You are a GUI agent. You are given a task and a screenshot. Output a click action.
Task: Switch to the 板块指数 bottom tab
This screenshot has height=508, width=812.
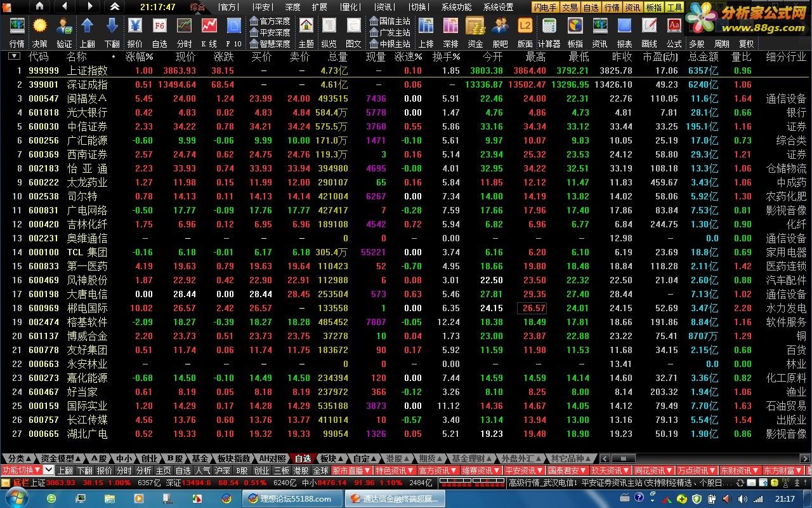[233, 458]
